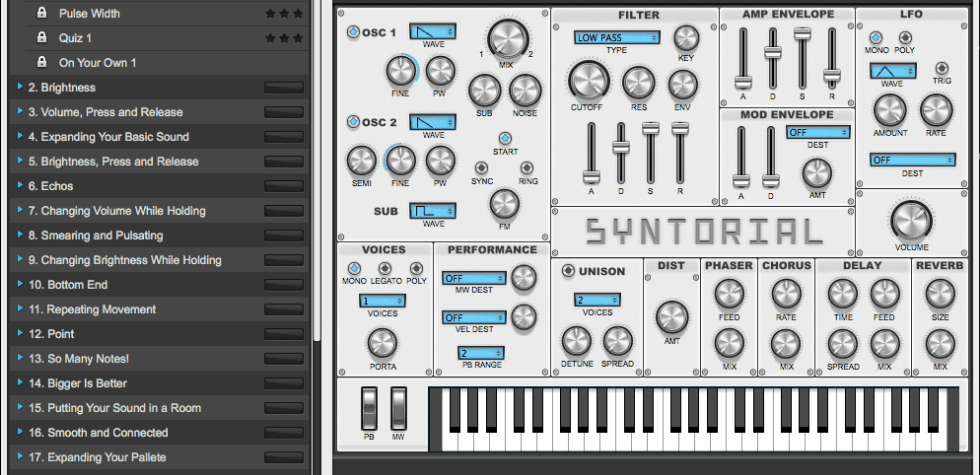Click the OSC 2 FINE knob
Screen dimensions: 980x475
401,161
